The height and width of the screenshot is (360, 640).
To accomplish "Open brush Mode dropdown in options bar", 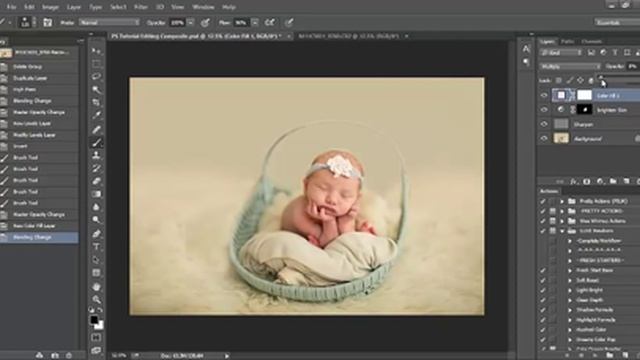I will 109,22.
